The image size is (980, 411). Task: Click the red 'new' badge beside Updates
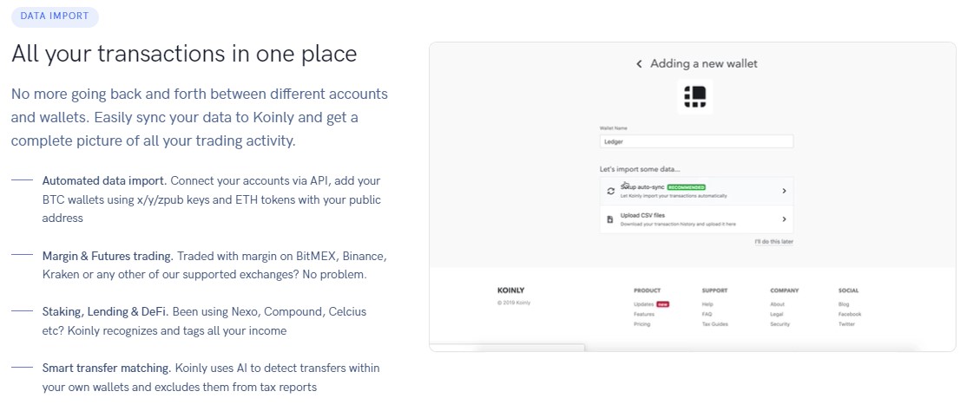(662, 304)
